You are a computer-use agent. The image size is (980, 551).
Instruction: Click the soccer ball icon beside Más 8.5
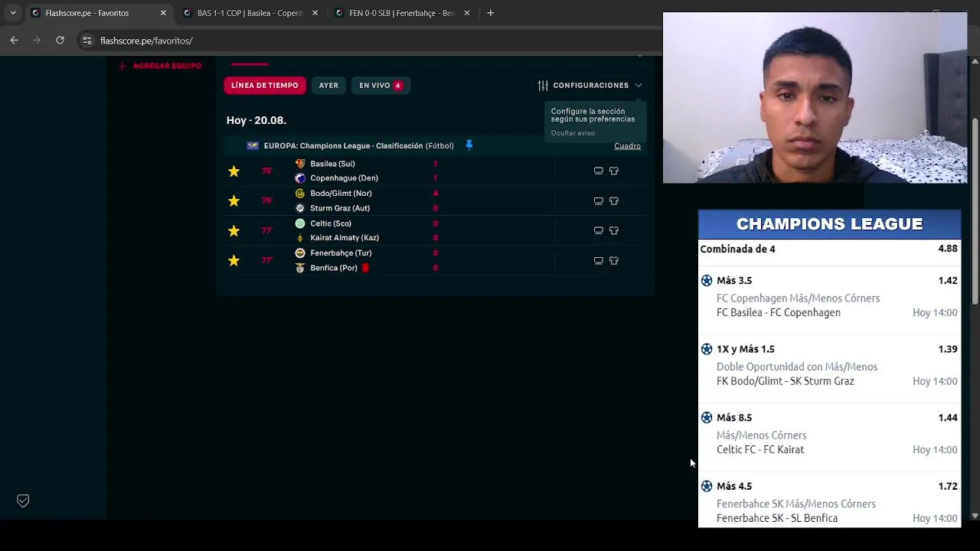tap(707, 418)
